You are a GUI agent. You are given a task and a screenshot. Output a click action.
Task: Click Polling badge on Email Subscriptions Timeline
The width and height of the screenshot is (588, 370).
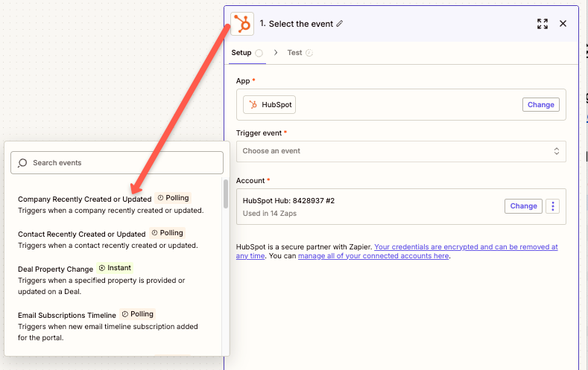138,314
